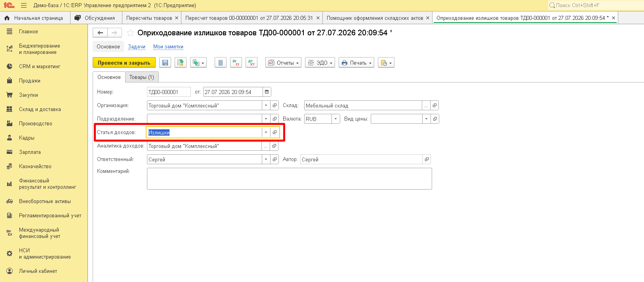Viewport: 644px width, 282px height.
Task: Open the create-based-on dropdown icon
Action: click(x=198, y=63)
